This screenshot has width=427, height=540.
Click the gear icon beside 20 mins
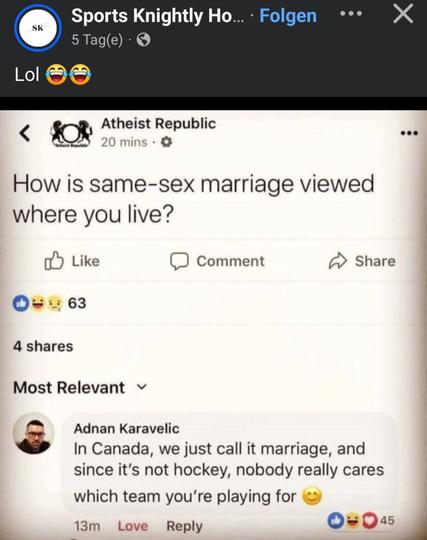[167, 142]
